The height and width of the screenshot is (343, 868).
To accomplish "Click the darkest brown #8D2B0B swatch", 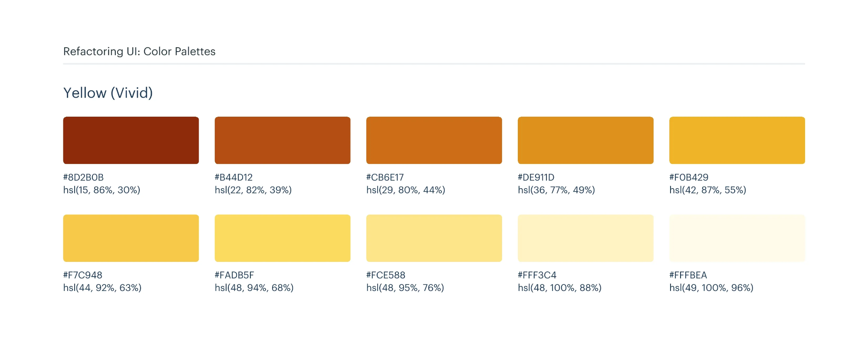I will point(131,140).
